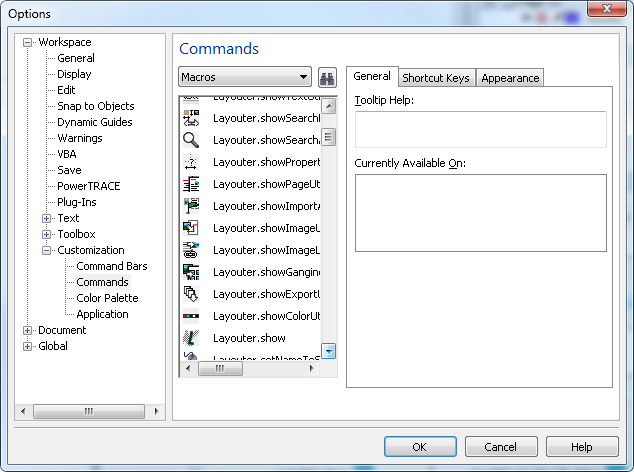Expand the Global tree node
Screen dimensions: 634x472
click(27, 347)
